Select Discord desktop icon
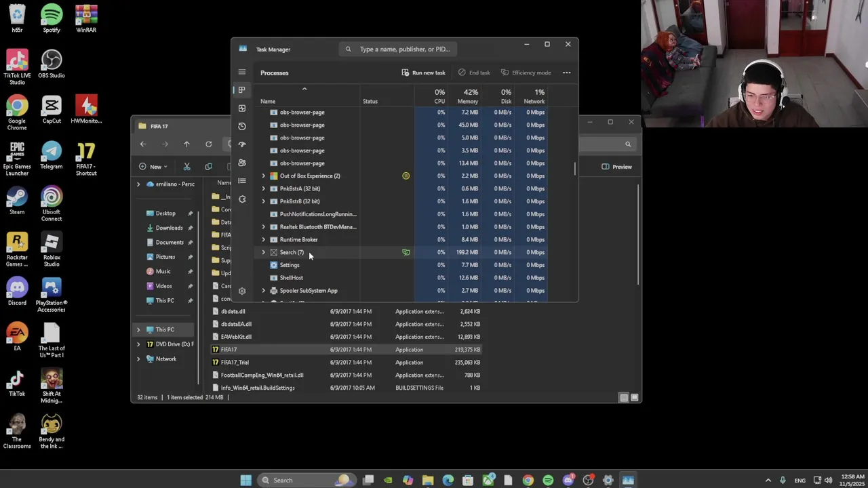 [x=17, y=291]
